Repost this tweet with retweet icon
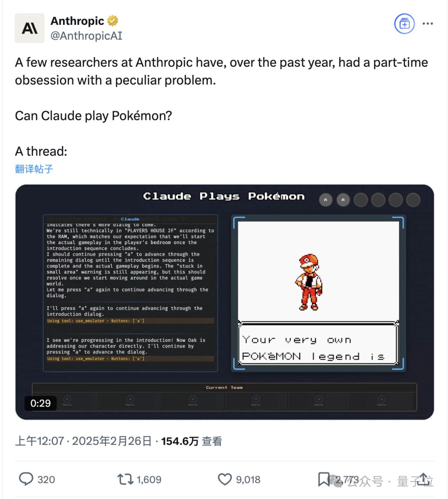Image resolution: width=448 pixels, height=499 pixels. 125,480
